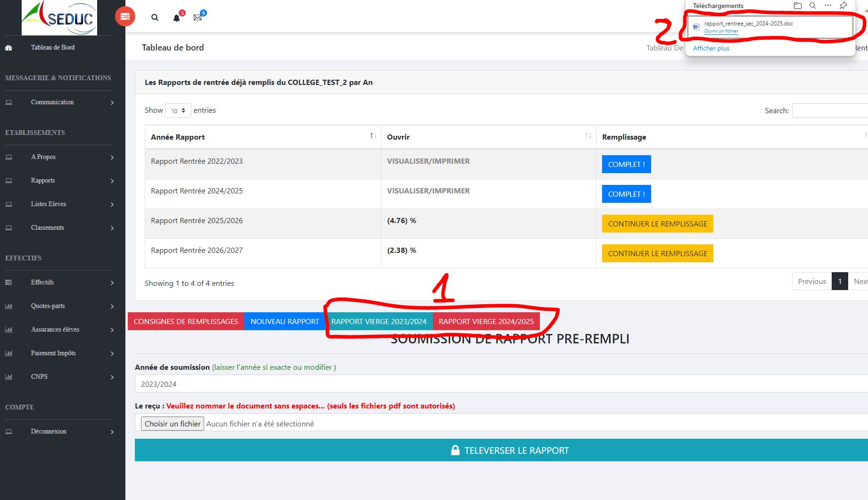Viewport: 868px width, 500px height.
Task: Open search with the magnifier icon
Action: (155, 17)
